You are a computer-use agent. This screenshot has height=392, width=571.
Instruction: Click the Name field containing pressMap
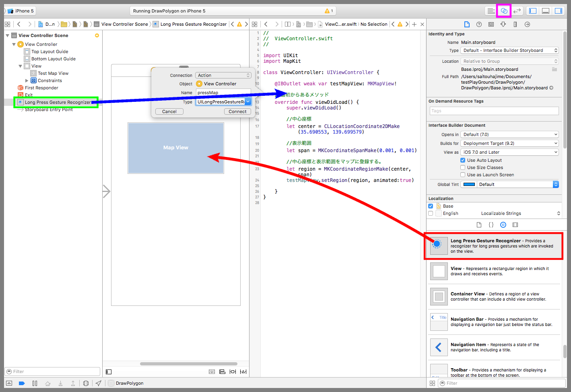click(x=223, y=93)
